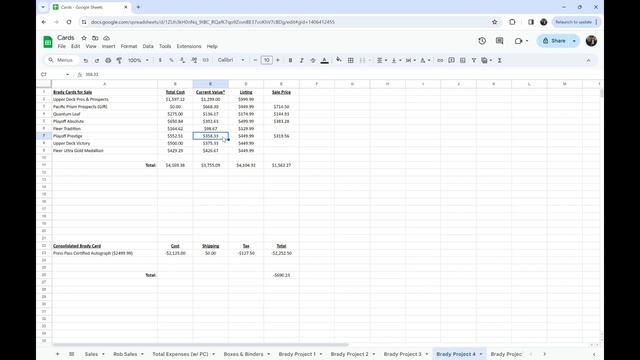Open vertical align dropdown
Screen dimensions: 640x360
coord(396,60)
